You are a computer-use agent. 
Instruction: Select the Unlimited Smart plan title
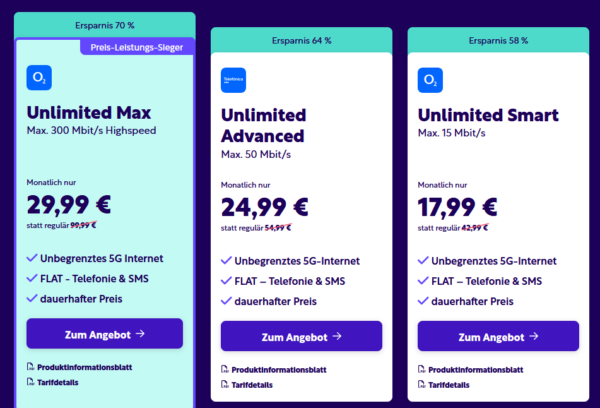(x=489, y=115)
